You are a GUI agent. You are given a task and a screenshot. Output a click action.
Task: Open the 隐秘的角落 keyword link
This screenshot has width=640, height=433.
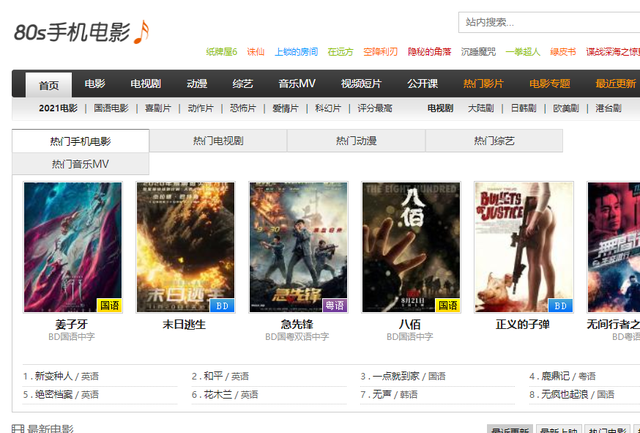click(x=429, y=52)
